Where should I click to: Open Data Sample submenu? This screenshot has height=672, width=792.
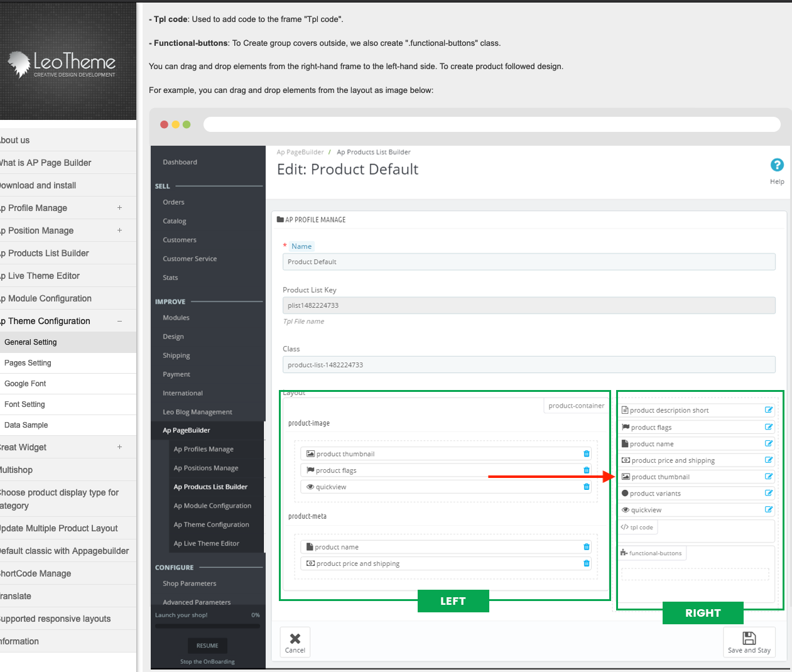click(x=68, y=425)
